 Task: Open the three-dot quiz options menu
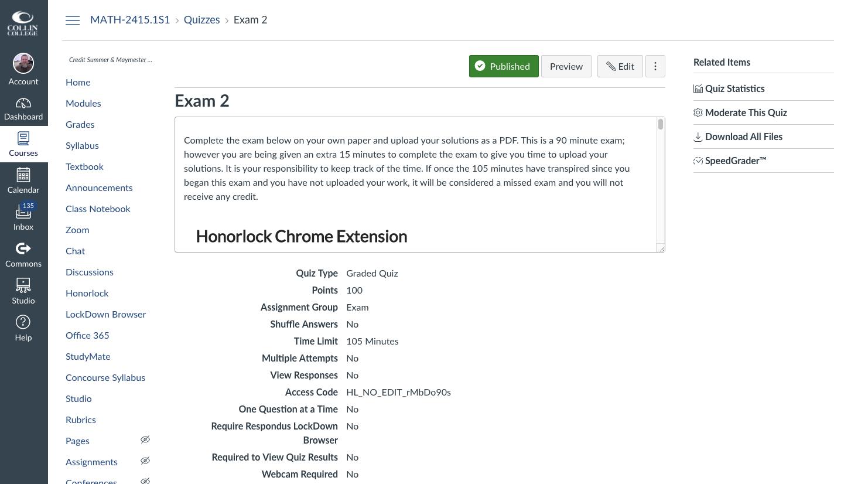pos(655,66)
